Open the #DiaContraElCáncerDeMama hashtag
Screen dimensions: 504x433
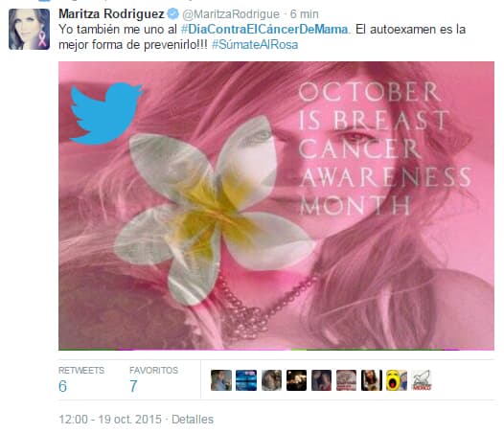264,30
